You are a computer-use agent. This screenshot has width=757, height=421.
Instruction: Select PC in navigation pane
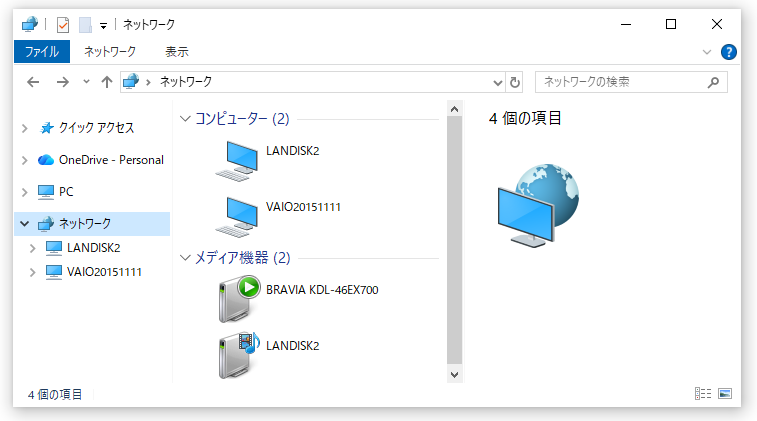click(x=66, y=191)
